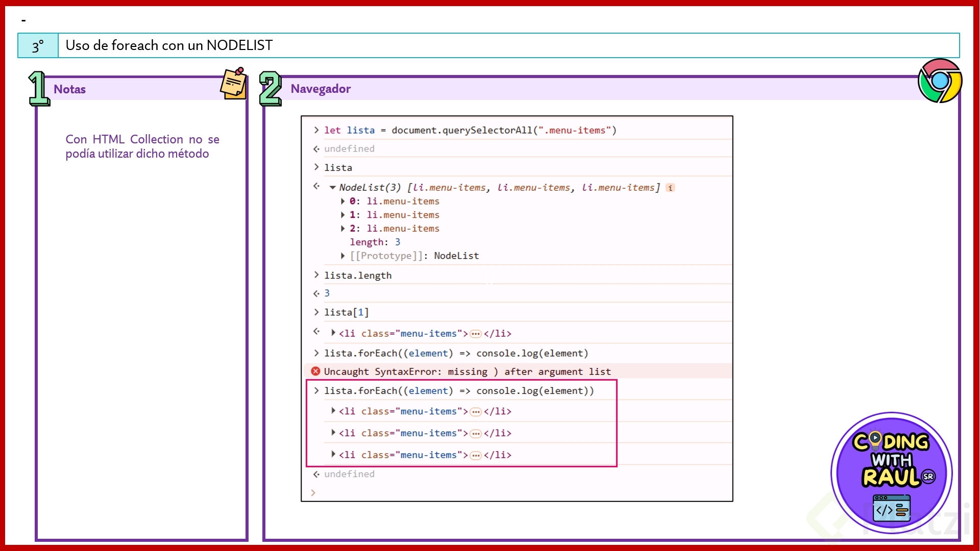
Task: Expand the second forEach logged li element
Action: 333,433
